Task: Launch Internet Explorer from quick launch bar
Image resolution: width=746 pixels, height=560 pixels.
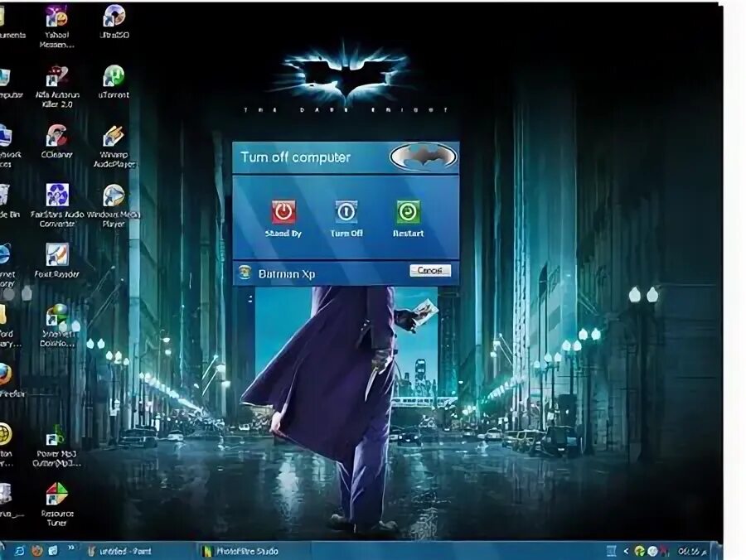Action: tap(20, 551)
